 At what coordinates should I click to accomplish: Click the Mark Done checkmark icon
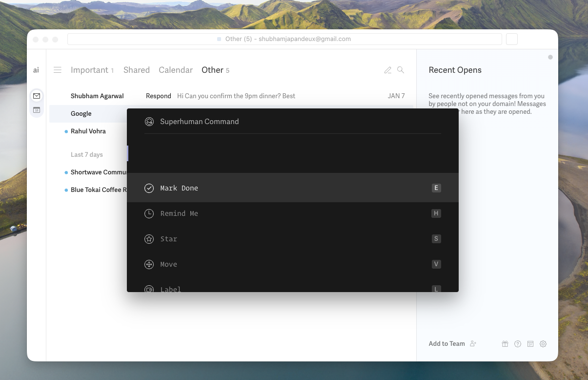(x=149, y=188)
